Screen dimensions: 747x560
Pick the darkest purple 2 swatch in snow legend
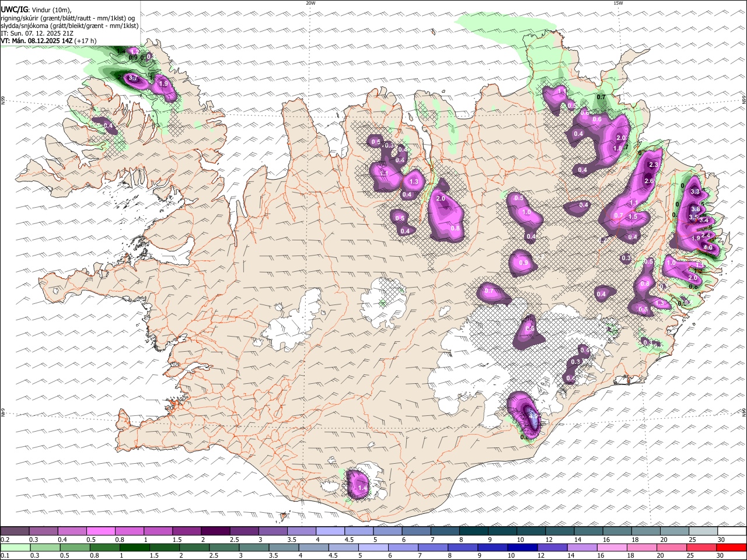(x=215, y=531)
